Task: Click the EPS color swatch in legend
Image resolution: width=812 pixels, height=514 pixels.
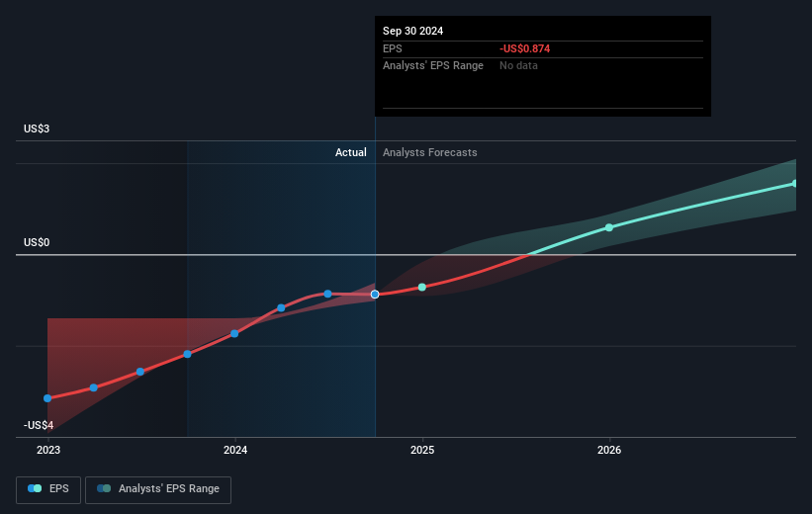Action: (x=35, y=488)
